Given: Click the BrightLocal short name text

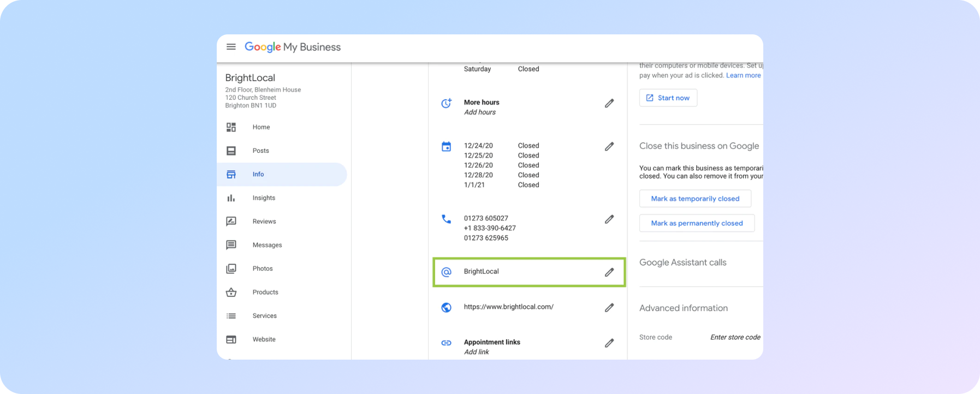Looking at the screenshot, I should 481,271.
